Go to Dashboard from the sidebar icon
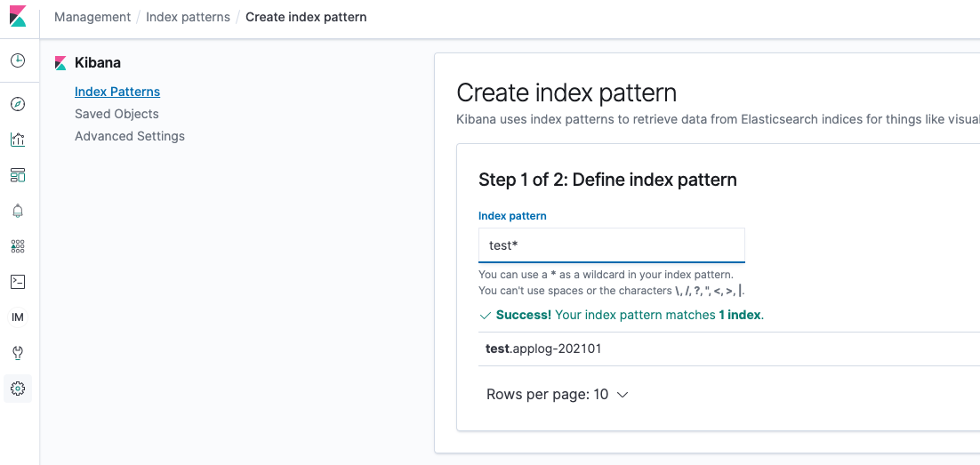 click(18, 175)
